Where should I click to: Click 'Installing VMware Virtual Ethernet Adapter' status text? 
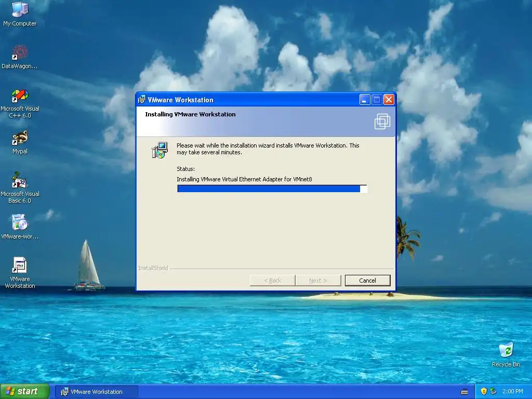[244, 179]
